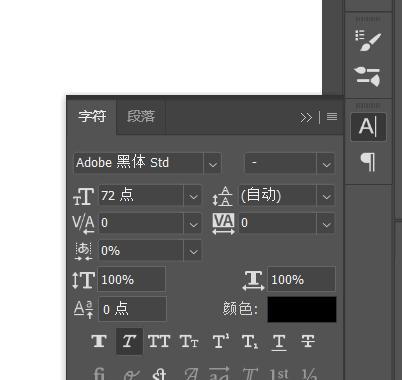
Task: Open the Brushes panel icon
Action: [x=368, y=76]
